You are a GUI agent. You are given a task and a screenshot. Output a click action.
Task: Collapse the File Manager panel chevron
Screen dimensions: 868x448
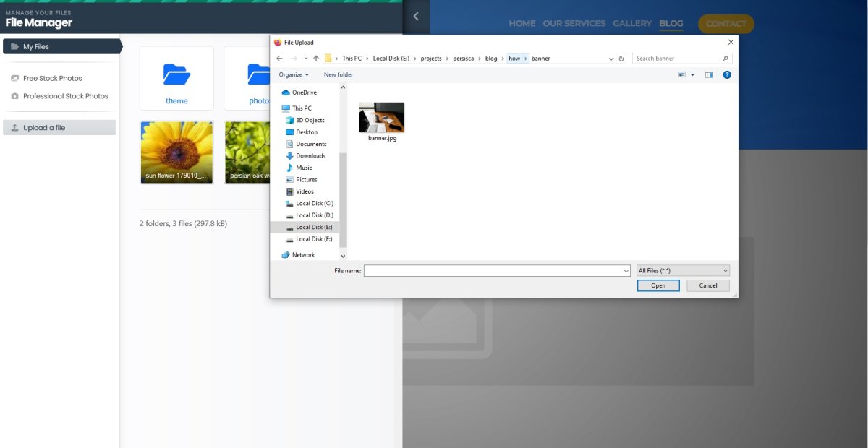pos(416,17)
